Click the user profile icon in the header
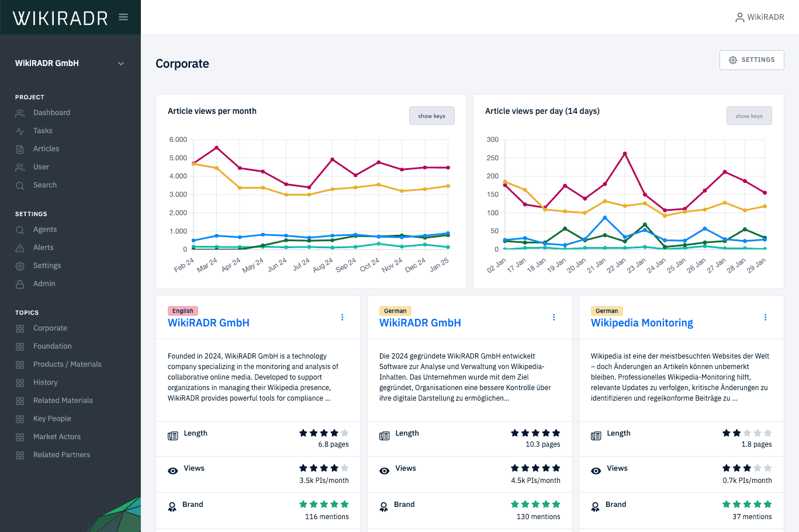The image size is (799, 532). (740, 18)
